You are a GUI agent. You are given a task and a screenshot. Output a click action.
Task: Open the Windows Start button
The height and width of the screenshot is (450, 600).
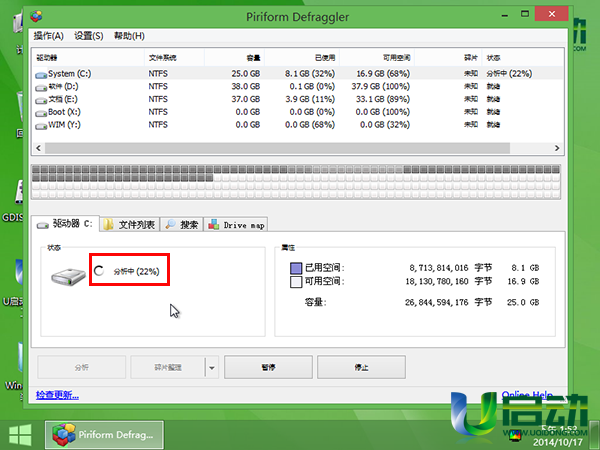(x=19, y=434)
